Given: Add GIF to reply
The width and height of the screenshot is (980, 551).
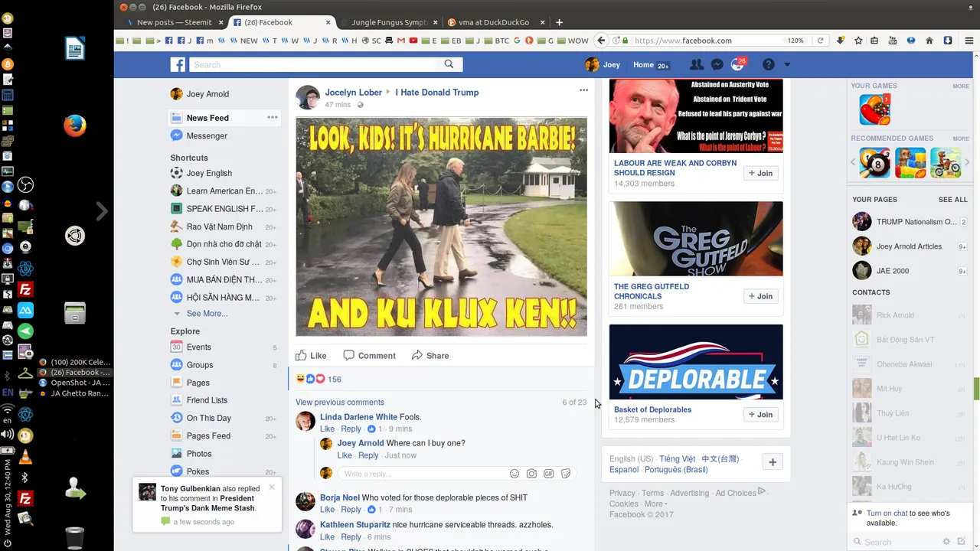Looking at the screenshot, I should [x=549, y=474].
